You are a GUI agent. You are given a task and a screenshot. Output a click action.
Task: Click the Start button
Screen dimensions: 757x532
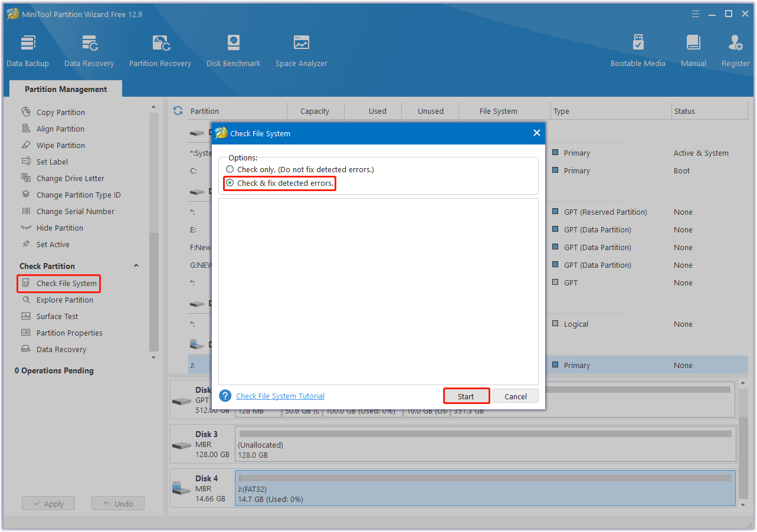(466, 396)
